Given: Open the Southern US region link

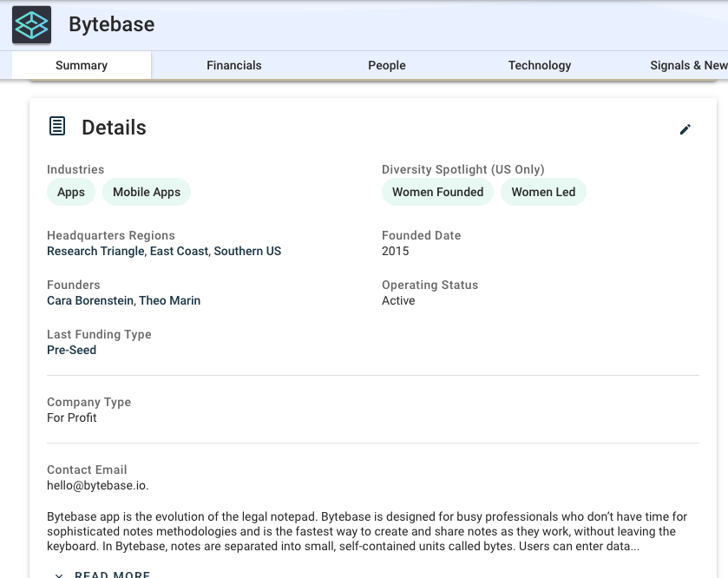Looking at the screenshot, I should 247,251.
